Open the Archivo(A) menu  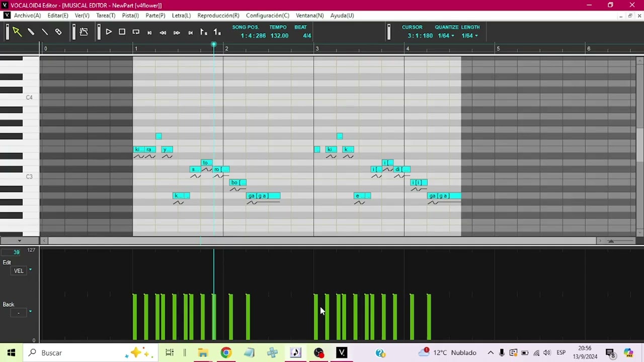27,16
